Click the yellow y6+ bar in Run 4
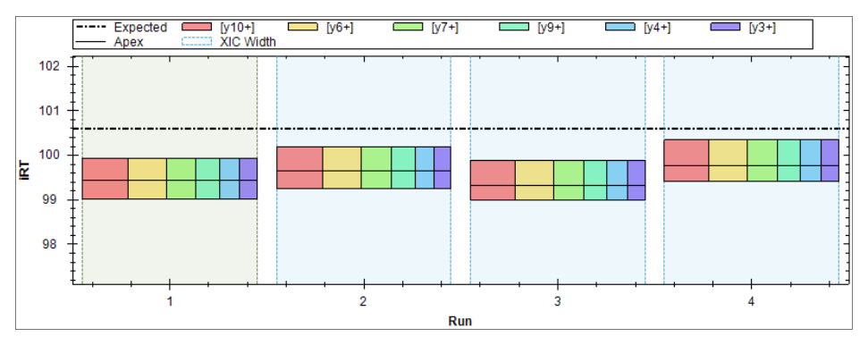 tap(728, 160)
